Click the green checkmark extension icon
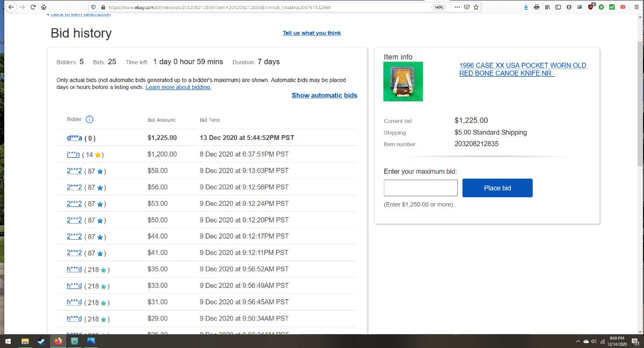 click(612, 7)
